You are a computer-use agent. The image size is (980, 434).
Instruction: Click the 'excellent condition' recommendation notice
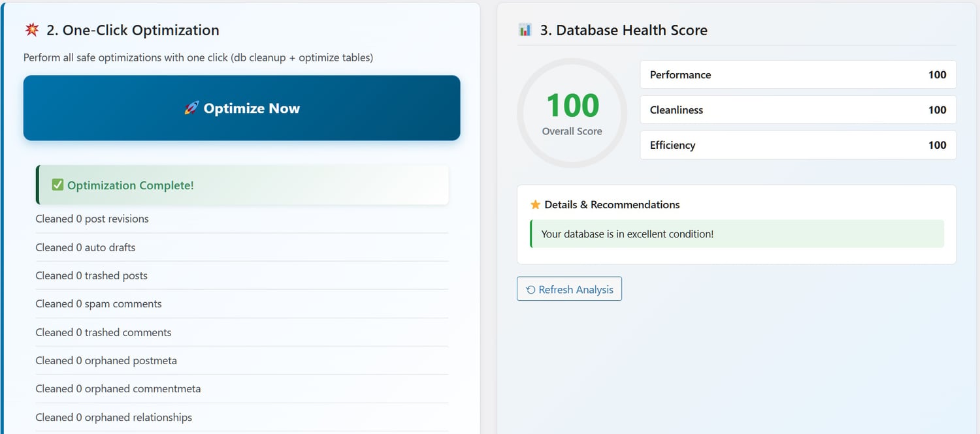point(737,234)
